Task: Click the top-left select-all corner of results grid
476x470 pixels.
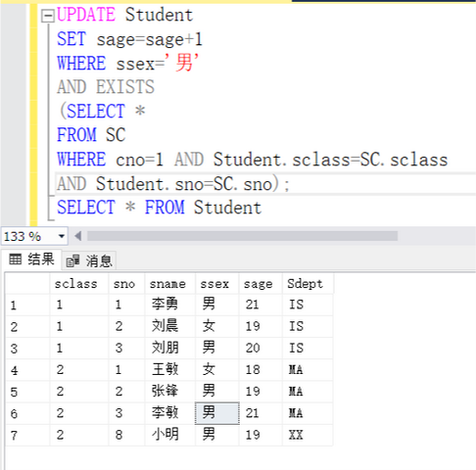Action: [x=27, y=284]
